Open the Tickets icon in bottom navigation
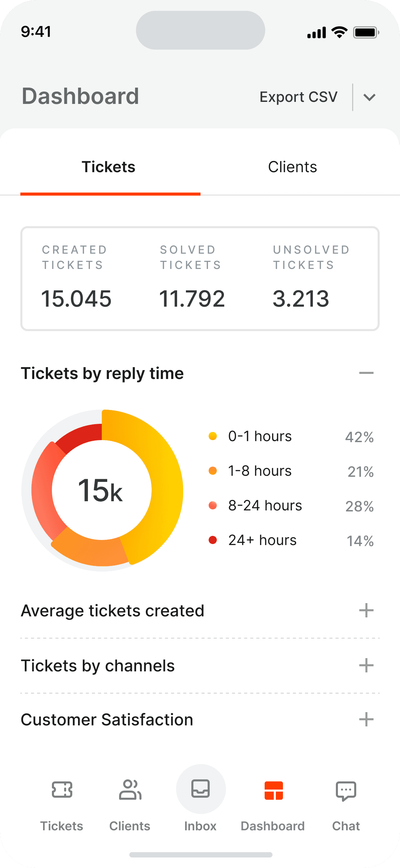 click(62, 790)
